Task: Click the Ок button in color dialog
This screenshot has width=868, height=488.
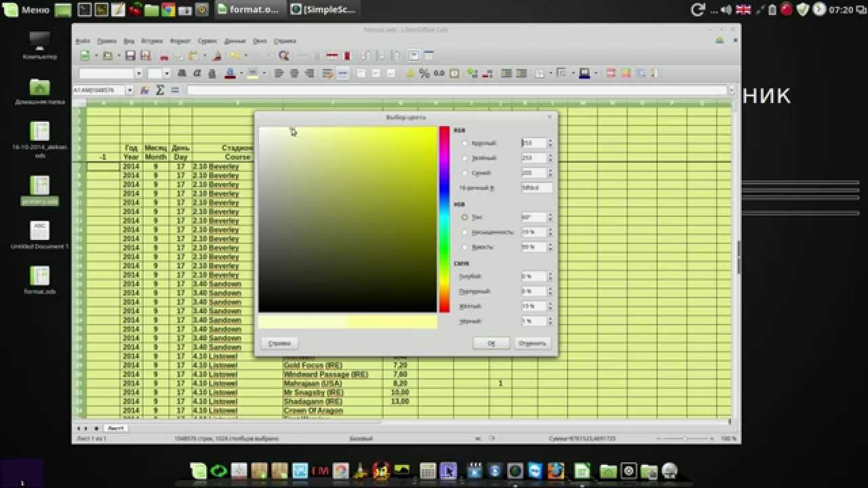Action: (x=491, y=344)
